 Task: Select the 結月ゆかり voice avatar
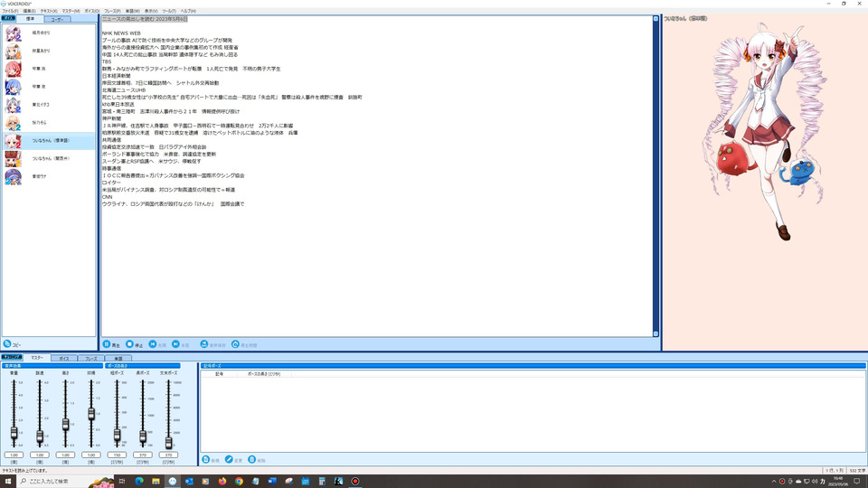pyautogui.click(x=13, y=33)
